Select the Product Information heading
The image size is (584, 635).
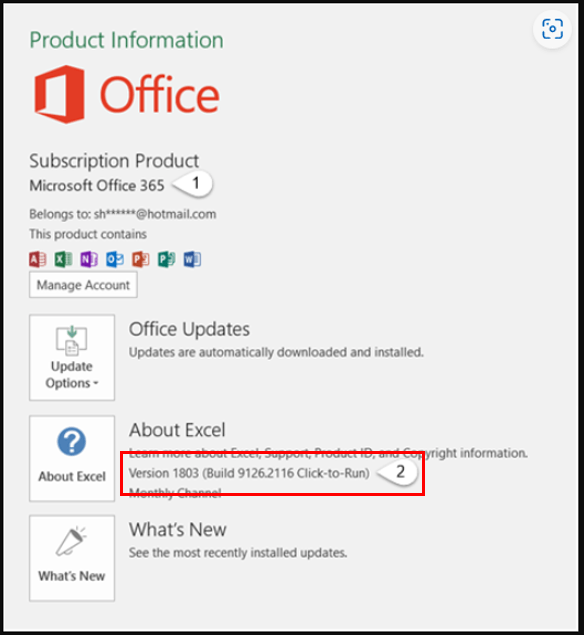click(x=126, y=40)
